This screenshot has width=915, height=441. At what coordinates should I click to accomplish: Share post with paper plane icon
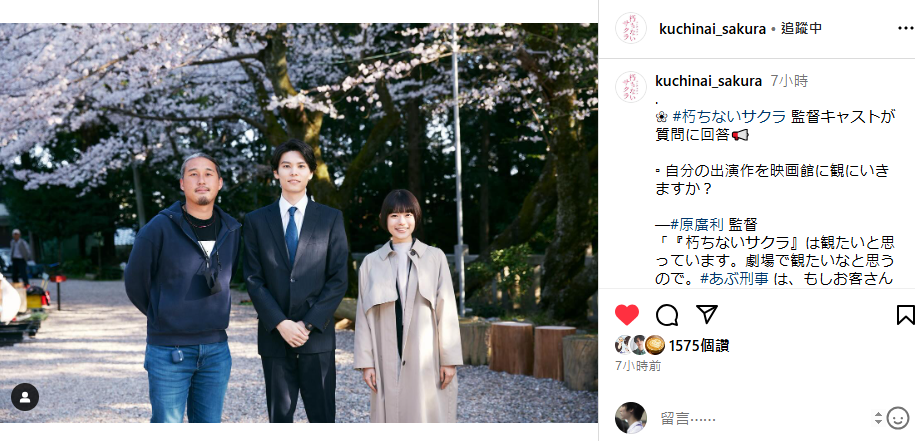[x=707, y=314]
